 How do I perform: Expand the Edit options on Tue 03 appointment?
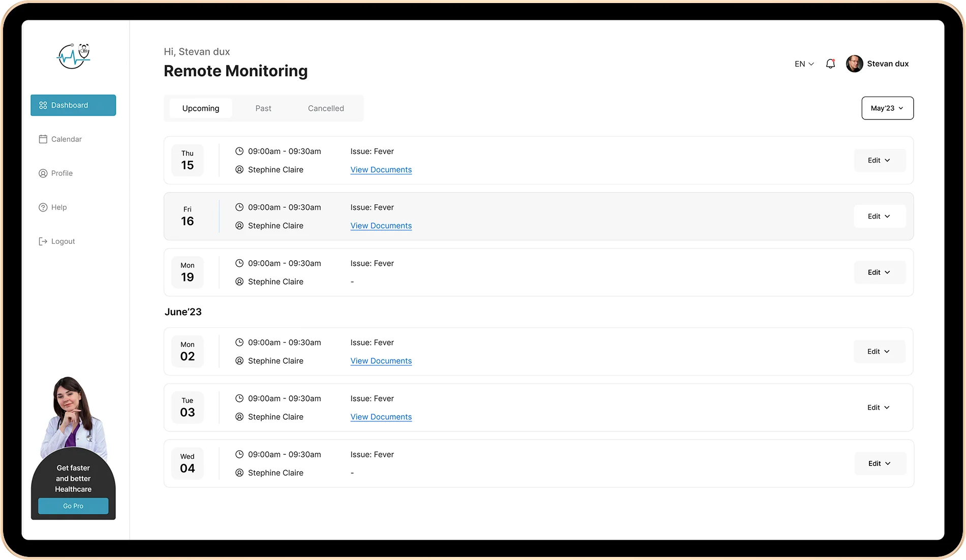878,407
